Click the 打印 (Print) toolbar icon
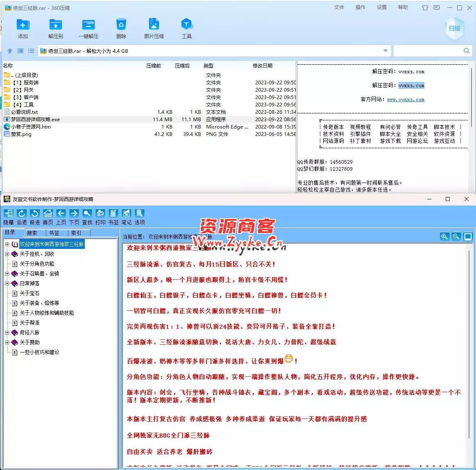Viewport: 476px width, 470px height. [x=100, y=213]
